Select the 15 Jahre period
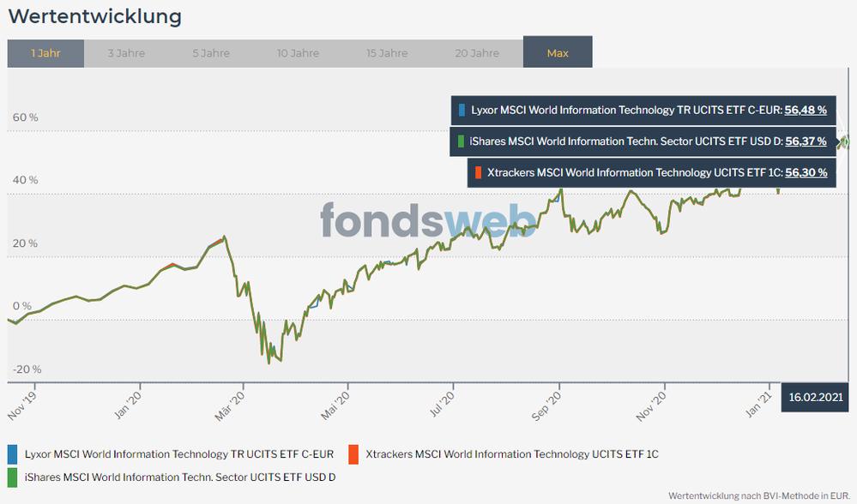 tap(387, 52)
